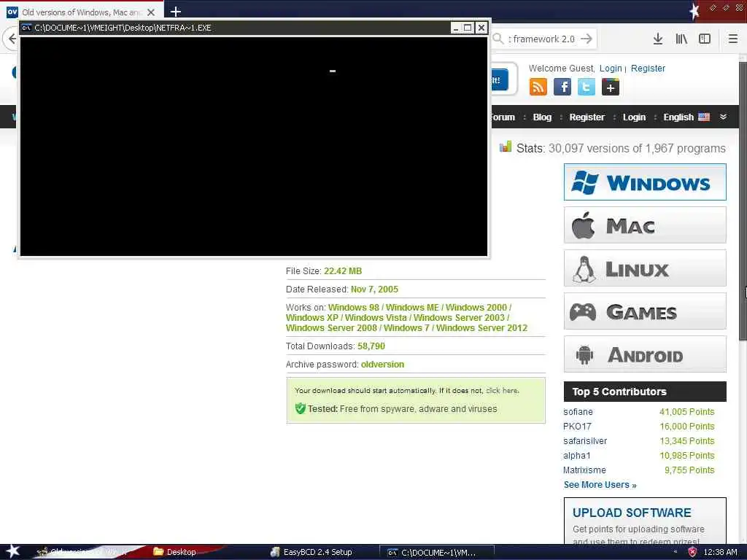Image resolution: width=747 pixels, height=560 pixels.
Task: Open contributor Matrixisme profile
Action: click(x=584, y=470)
